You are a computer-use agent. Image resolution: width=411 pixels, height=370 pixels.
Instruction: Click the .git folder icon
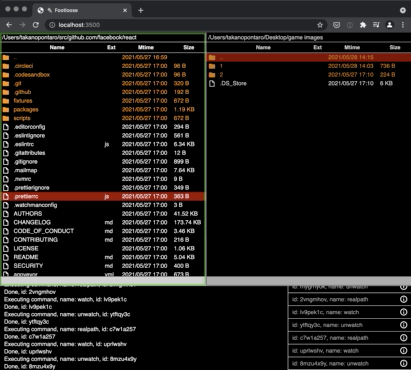pos(6,83)
